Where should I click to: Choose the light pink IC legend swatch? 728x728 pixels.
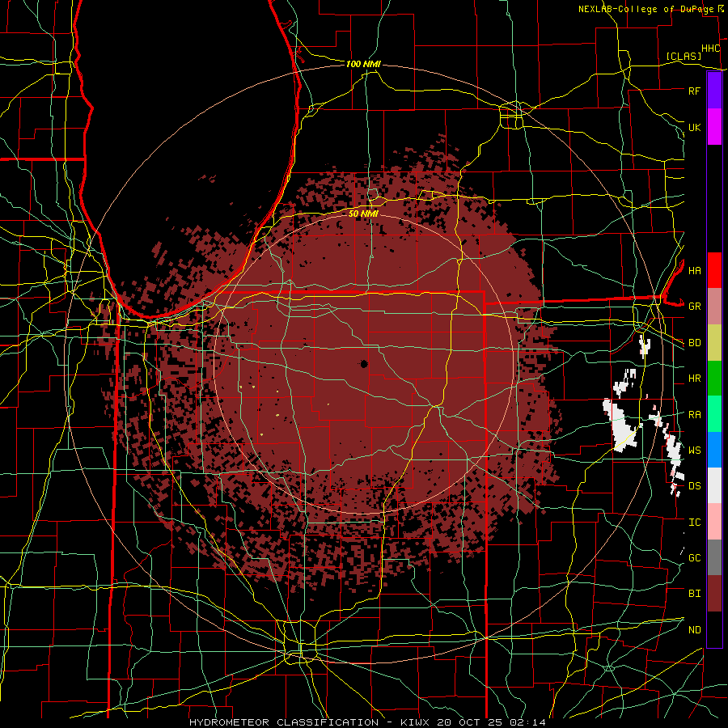(x=714, y=522)
